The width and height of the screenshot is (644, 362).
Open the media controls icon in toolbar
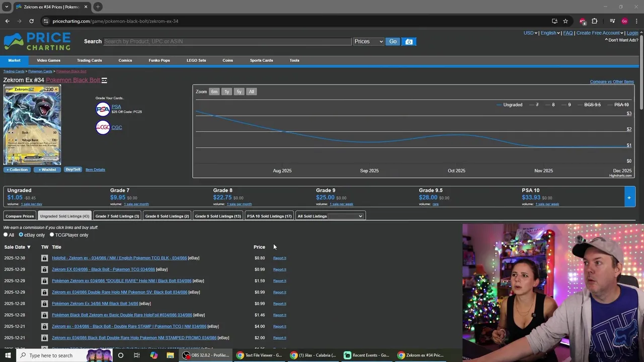coord(612,21)
